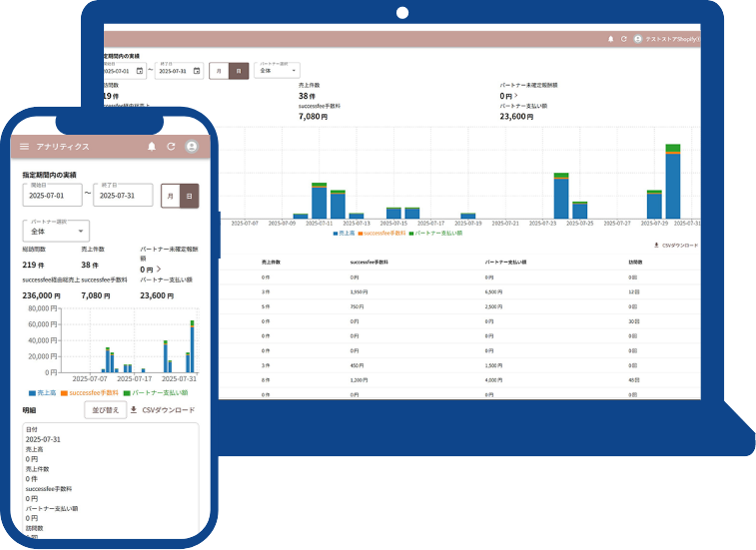
Task: Switch to 日 view on the phone
Action: tap(189, 196)
